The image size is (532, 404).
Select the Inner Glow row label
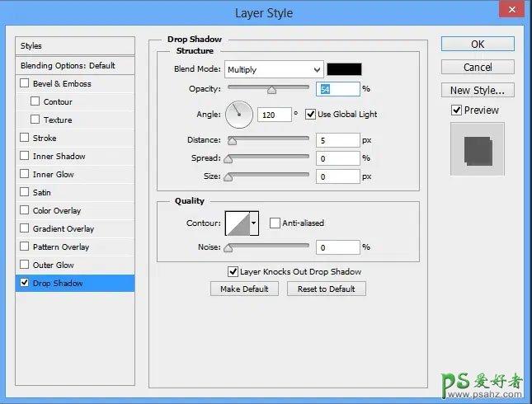pyautogui.click(x=54, y=174)
